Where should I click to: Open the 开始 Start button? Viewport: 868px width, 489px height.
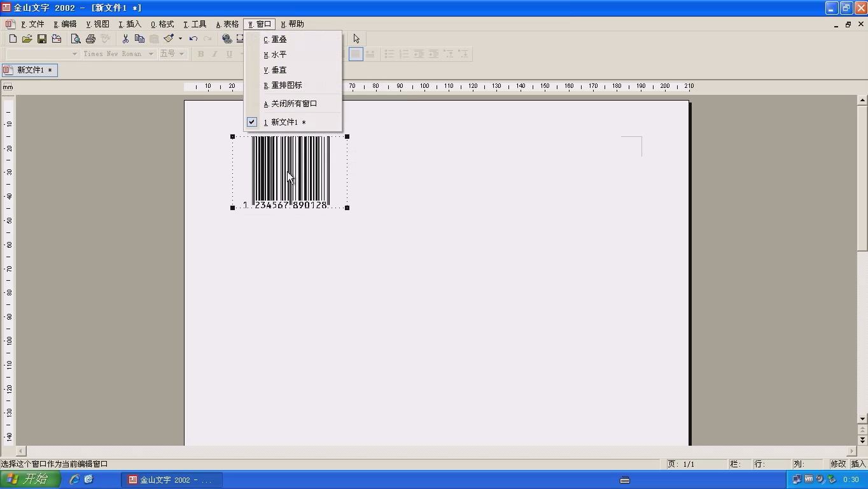(x=30, y=479)
